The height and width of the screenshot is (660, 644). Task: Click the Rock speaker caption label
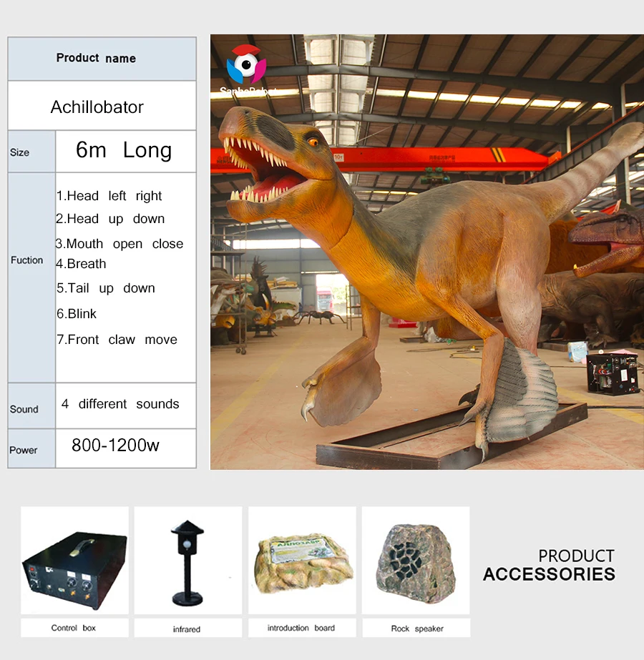[417, 629]
